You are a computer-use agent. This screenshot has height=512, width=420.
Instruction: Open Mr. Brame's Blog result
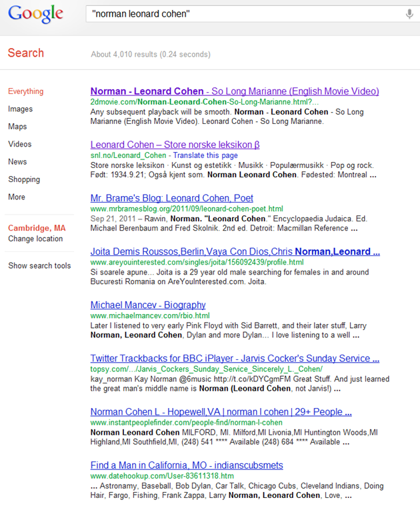pos(171,198)
